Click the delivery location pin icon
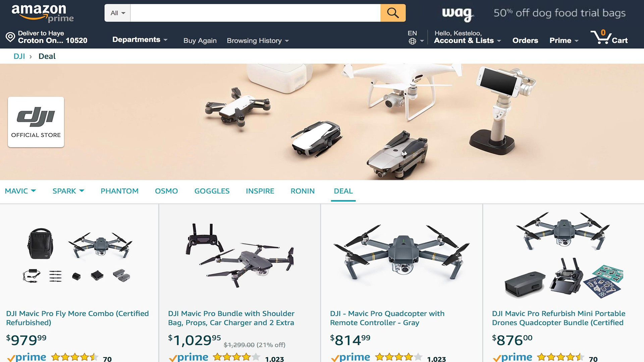 tap(10, 37)
